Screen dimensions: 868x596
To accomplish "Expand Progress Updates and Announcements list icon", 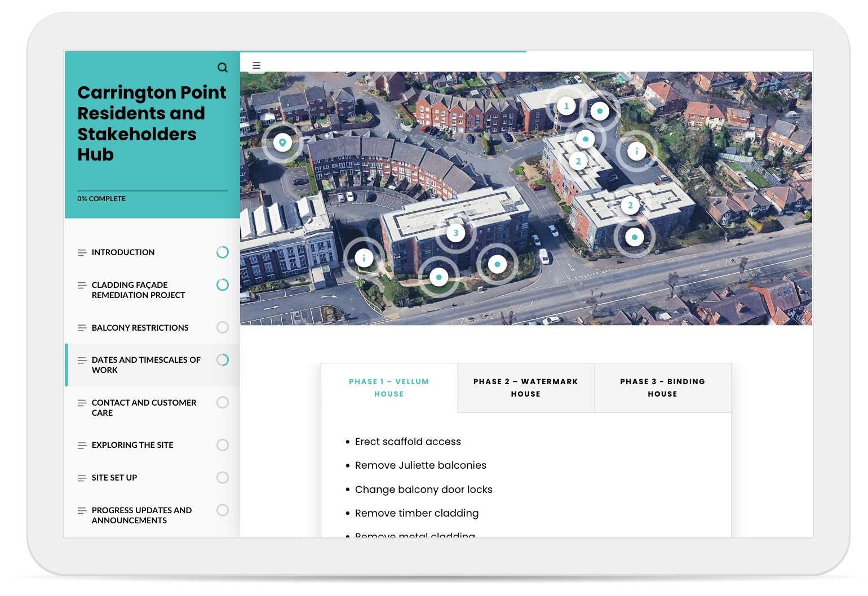I will coord(82,511).
